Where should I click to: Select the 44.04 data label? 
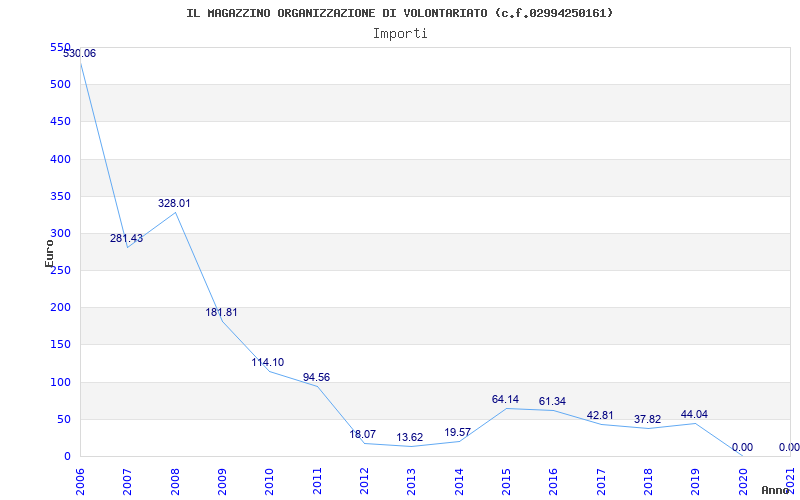coord(694,414)
